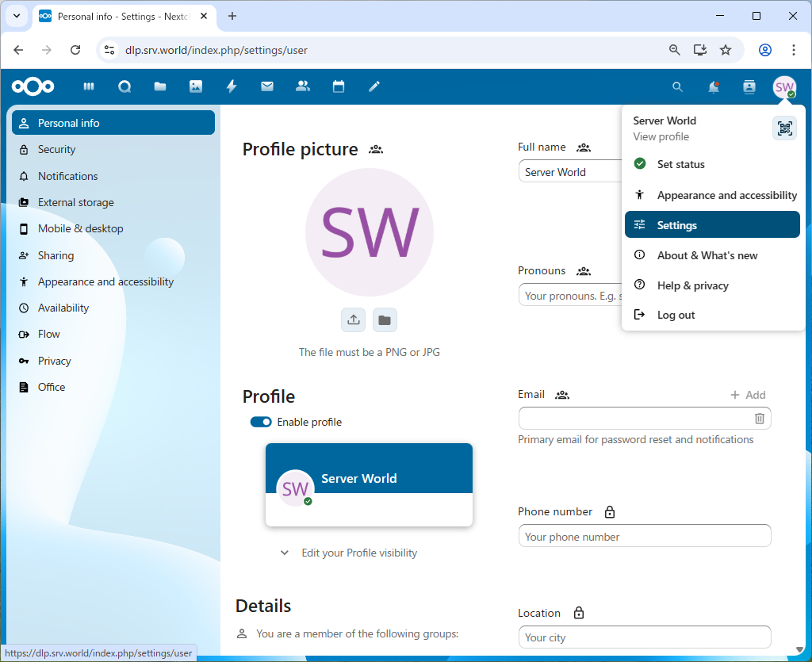The image size is (812, 662).
Task: Open the Notes pencil icon
Action: coord(374,86)
